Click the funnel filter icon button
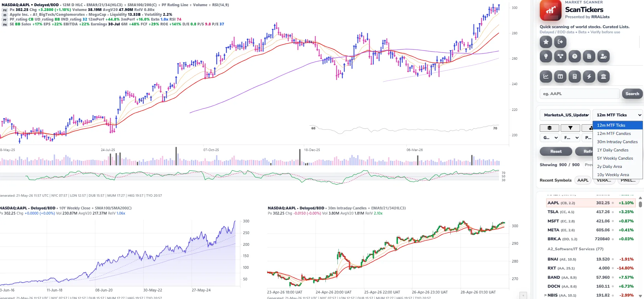This screenshot has height=299, width=644. point(570,128)
